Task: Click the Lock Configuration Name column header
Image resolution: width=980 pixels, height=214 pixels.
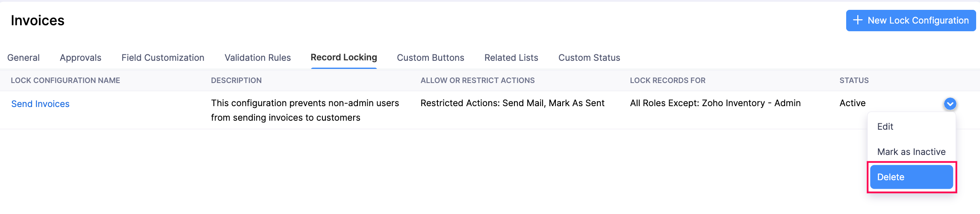Action: point(65,80)
